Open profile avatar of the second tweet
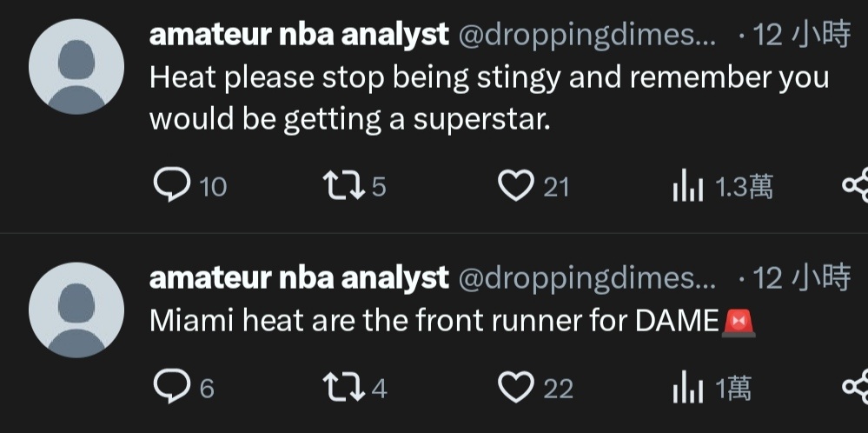Screen dimensions: 868x433 point(76,310)
